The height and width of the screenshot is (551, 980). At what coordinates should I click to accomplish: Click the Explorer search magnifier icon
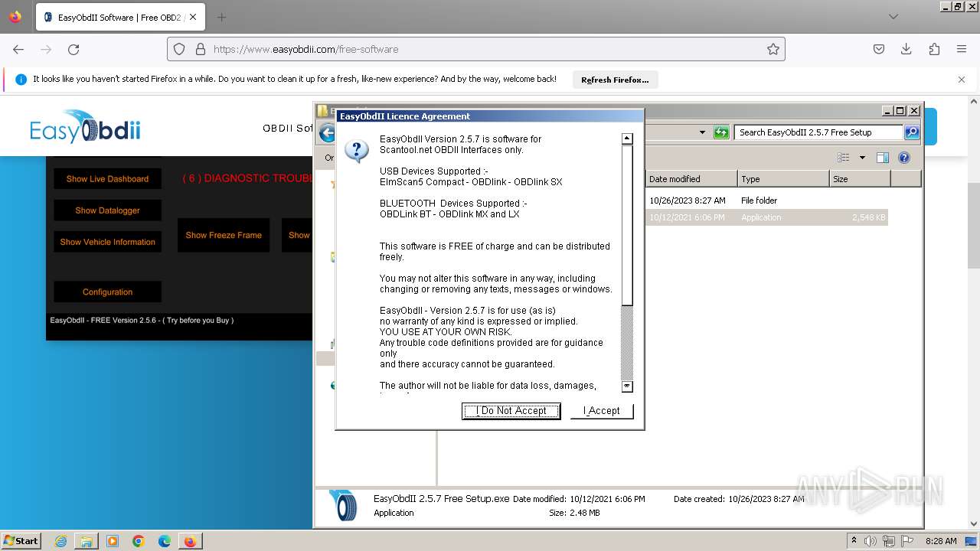click(912, 132)
